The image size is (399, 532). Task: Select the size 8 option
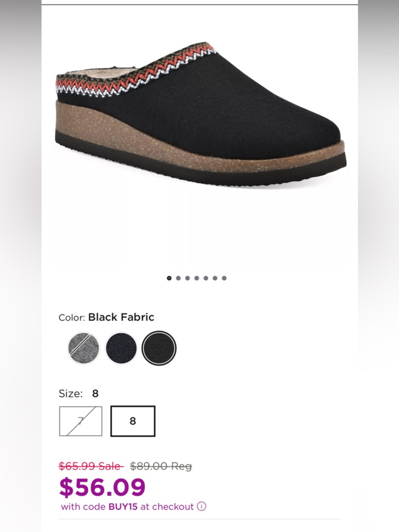(133, 421)
